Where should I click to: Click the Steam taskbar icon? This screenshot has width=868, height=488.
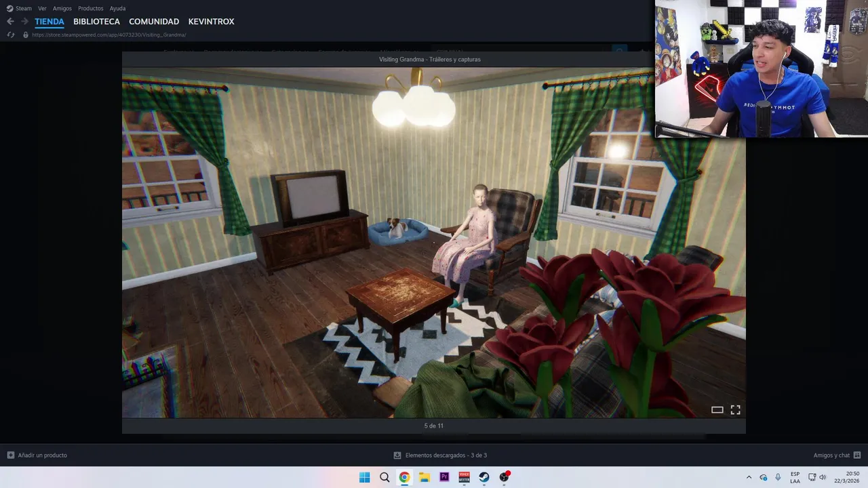[484, 477]
